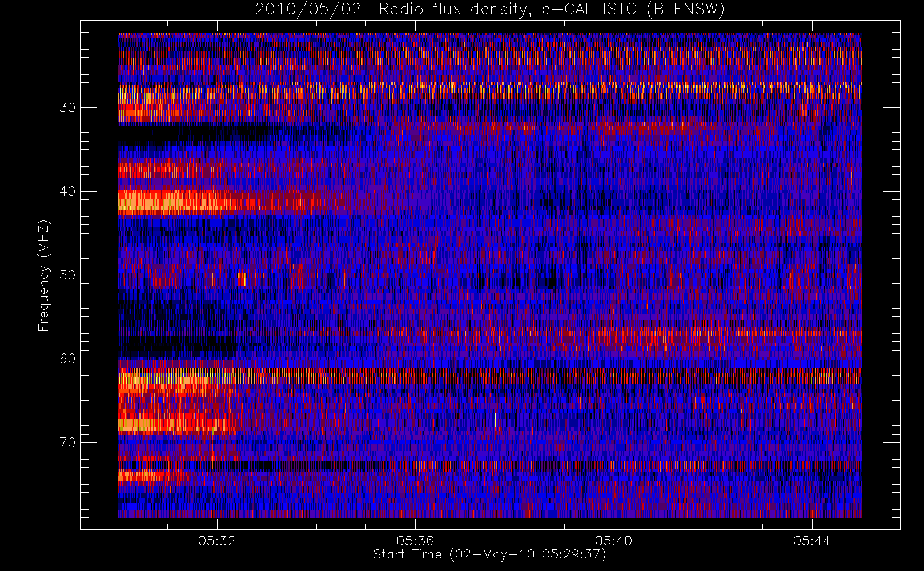Click the '40' frequency tick label

click(67, 191)
